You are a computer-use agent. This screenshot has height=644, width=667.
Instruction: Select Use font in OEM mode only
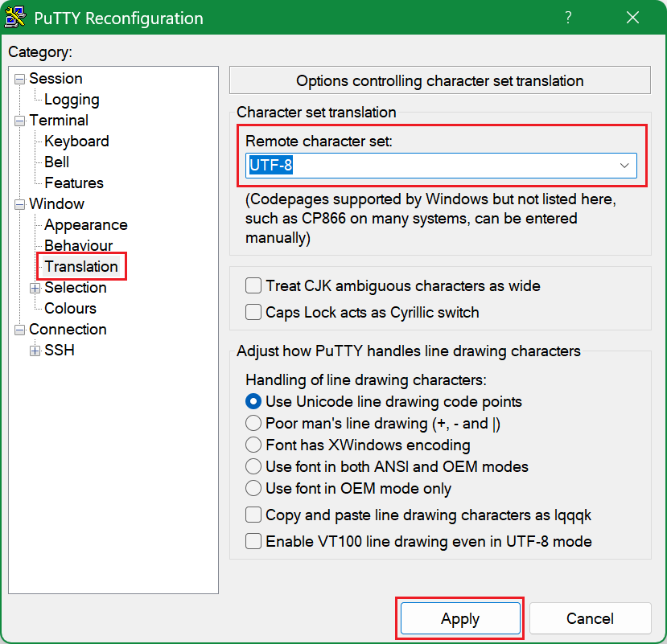[253, 488]
